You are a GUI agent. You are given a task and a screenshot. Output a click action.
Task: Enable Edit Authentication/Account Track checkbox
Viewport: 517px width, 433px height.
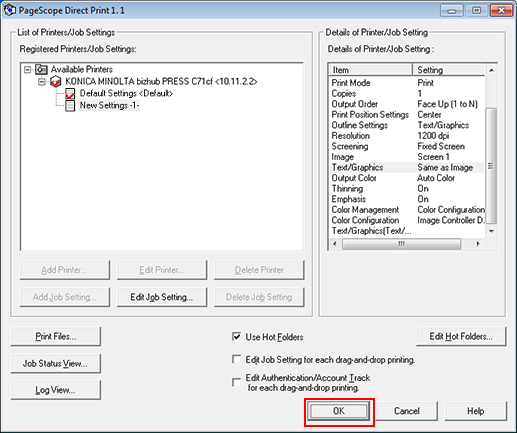pos(236,382)
